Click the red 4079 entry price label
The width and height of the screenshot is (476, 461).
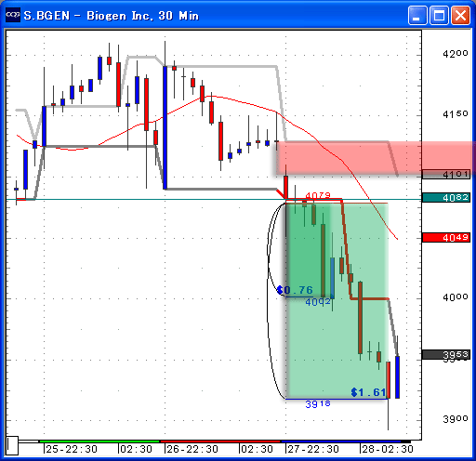318,195
